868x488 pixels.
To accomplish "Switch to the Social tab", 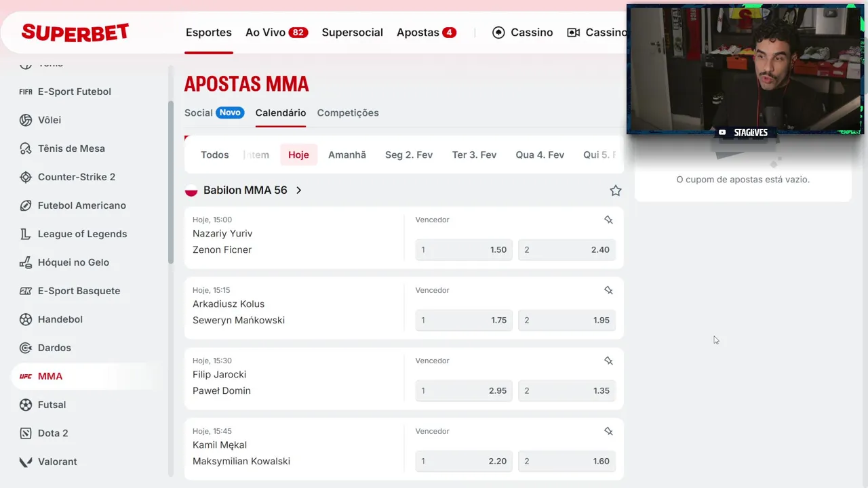I will coord(214,113).
